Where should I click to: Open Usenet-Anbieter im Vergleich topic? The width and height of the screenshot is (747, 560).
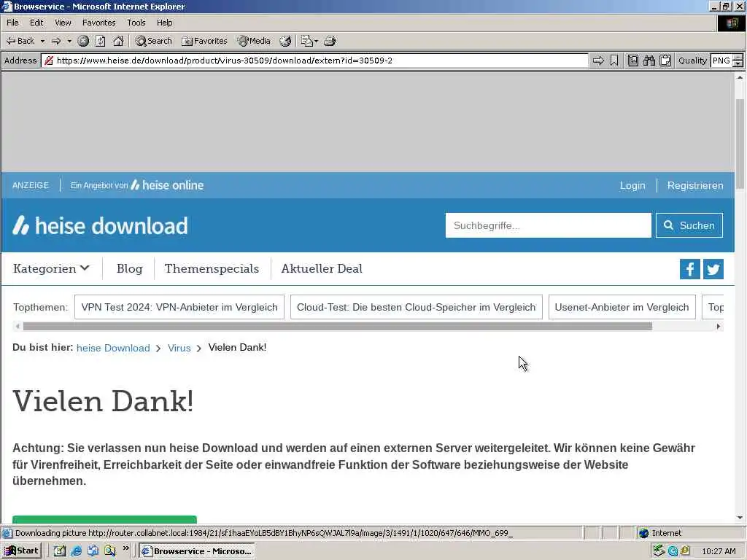(622, 307)
